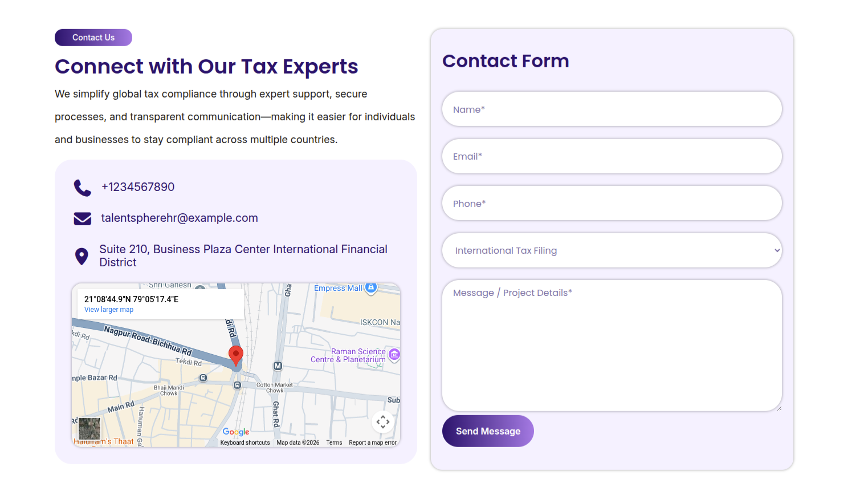Screen dimensions: 868x495
Task: Open the View larger map link
Action: pos(109,310)
